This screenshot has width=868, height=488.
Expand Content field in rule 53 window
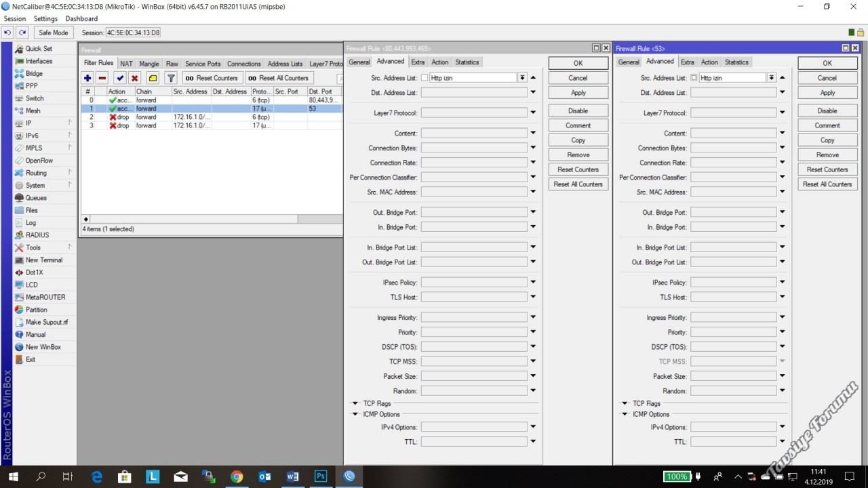tap(782, 134)
